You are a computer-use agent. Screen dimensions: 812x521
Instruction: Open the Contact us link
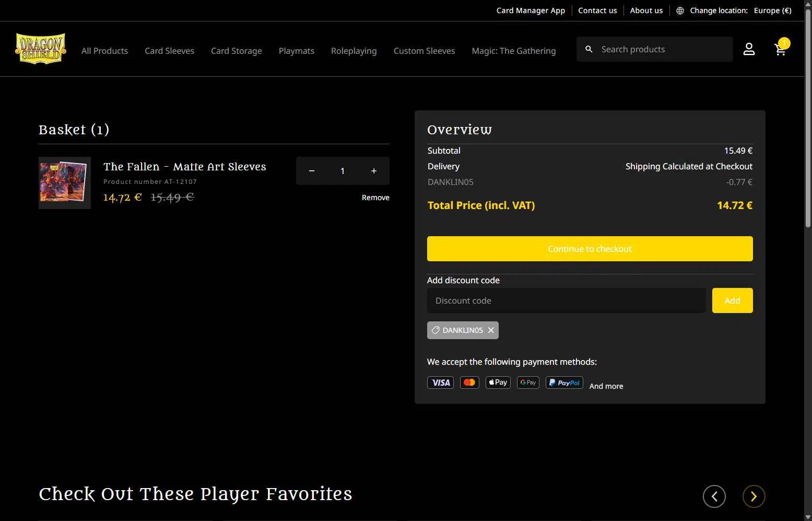click(597, 10)
